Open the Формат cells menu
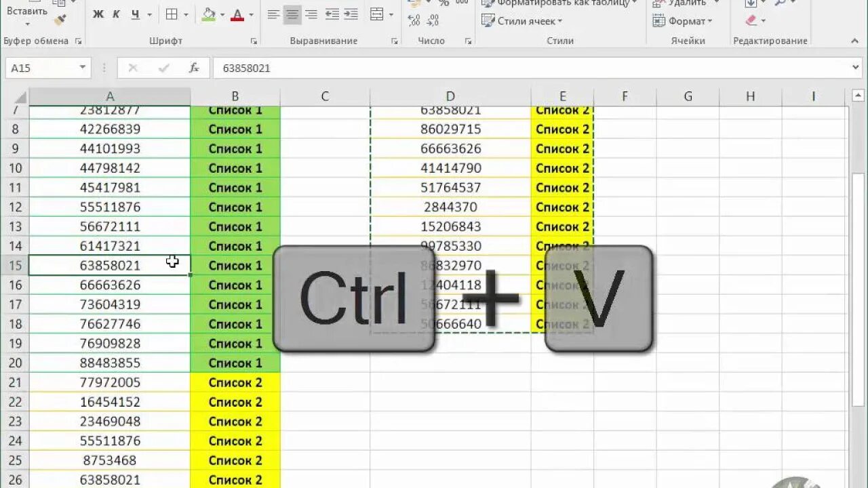Screen dimensions: 868x488 pos(682,21)
